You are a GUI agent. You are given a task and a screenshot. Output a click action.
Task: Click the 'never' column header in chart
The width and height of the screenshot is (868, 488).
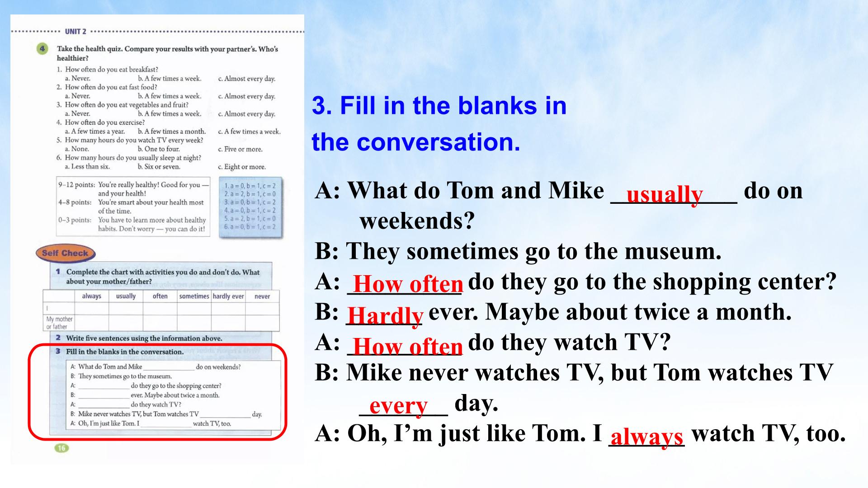click(262, 296)
